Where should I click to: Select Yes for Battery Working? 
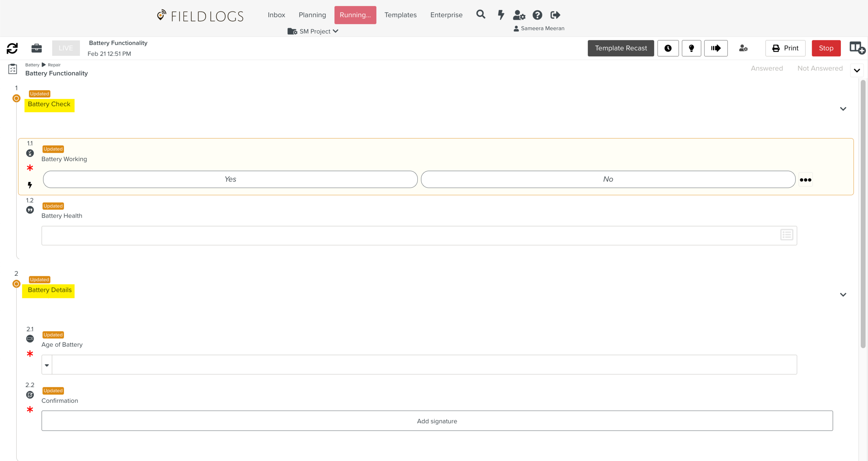coord(230,179)
